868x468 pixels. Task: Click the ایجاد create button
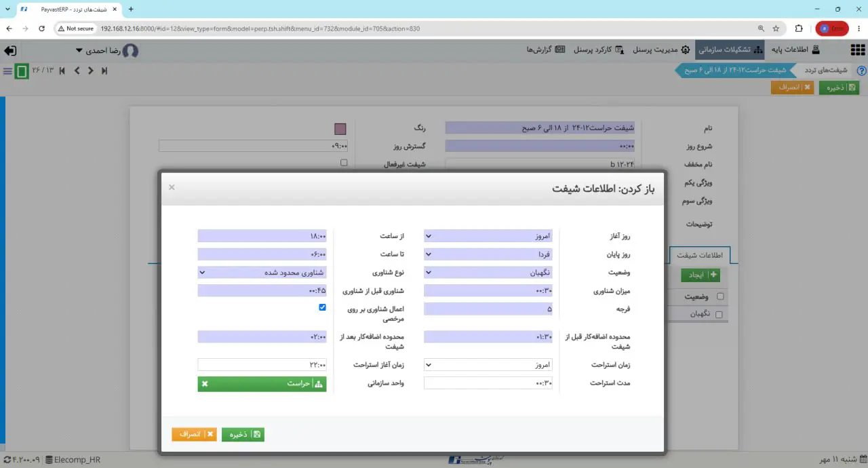coord(701,275)
